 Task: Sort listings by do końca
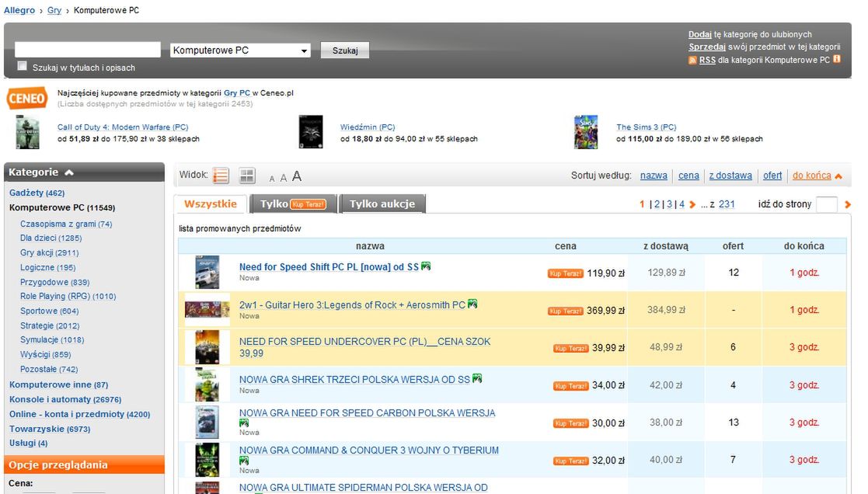811,176
